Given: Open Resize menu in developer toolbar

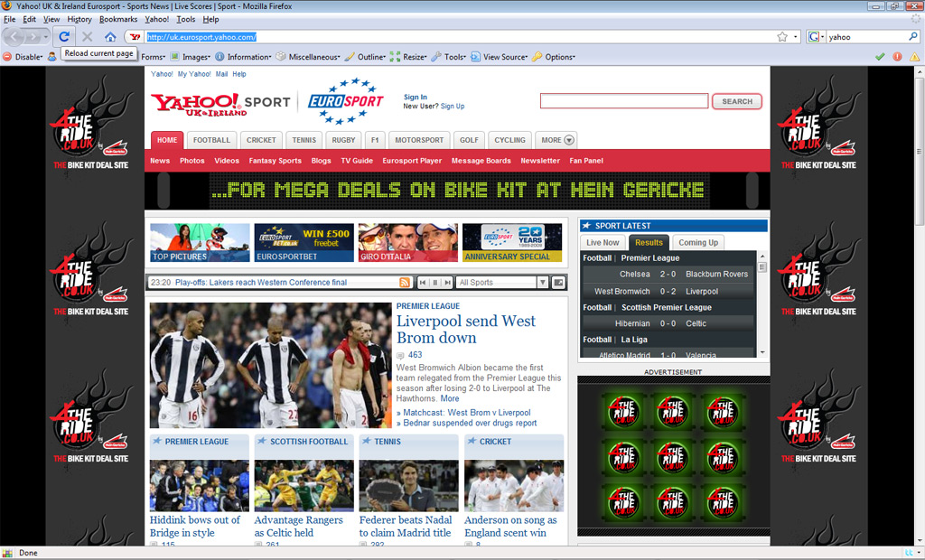Looking at the screenshot, I should click(408, 57).
